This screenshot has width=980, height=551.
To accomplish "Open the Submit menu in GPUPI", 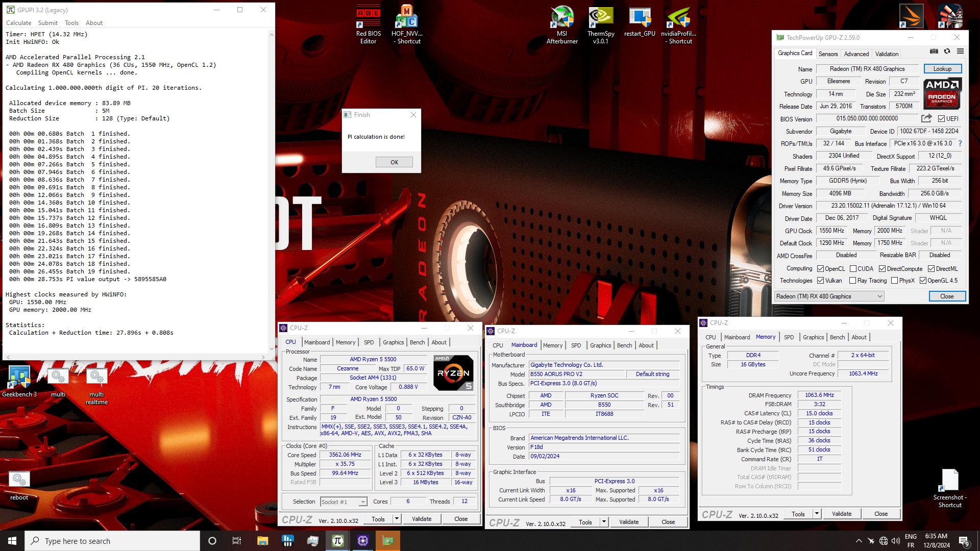I will (x=47, y=23).
